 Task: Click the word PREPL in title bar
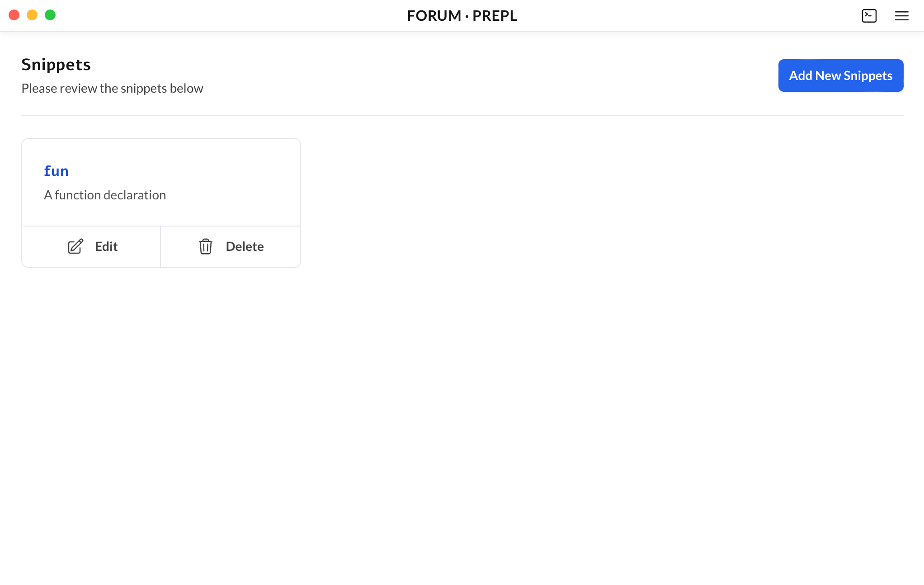tap(495, 16)
